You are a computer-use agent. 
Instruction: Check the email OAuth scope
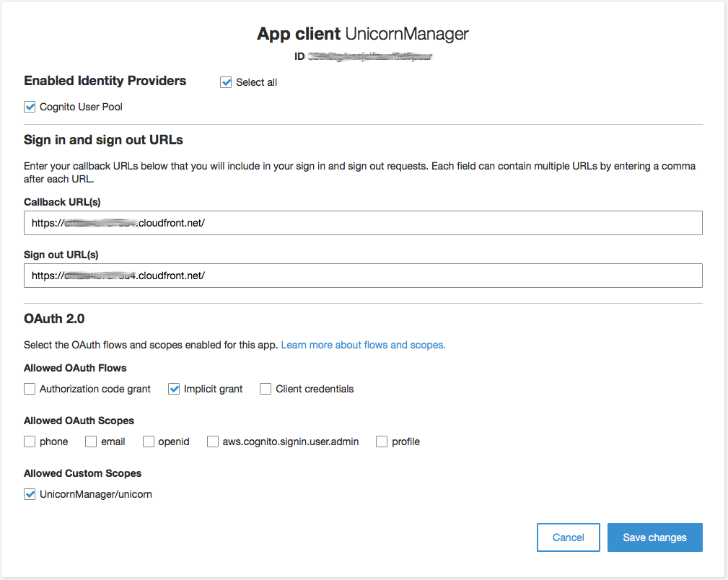click(91, 441)
